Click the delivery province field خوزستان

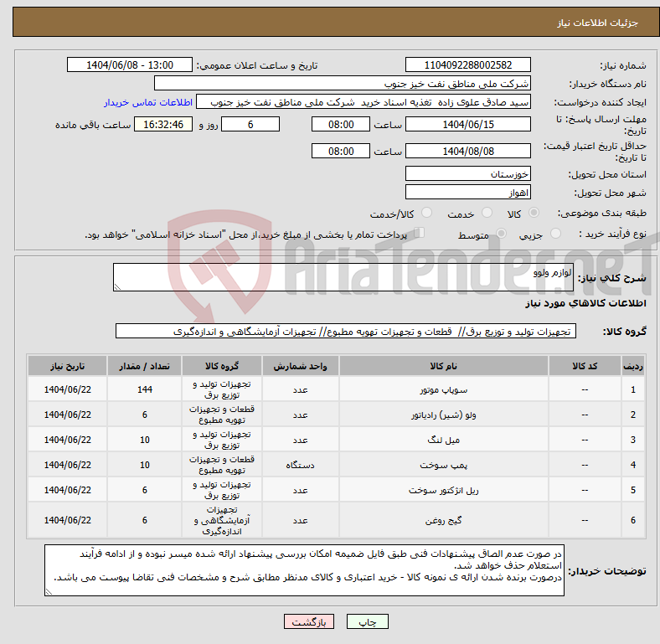pos(467,173)
